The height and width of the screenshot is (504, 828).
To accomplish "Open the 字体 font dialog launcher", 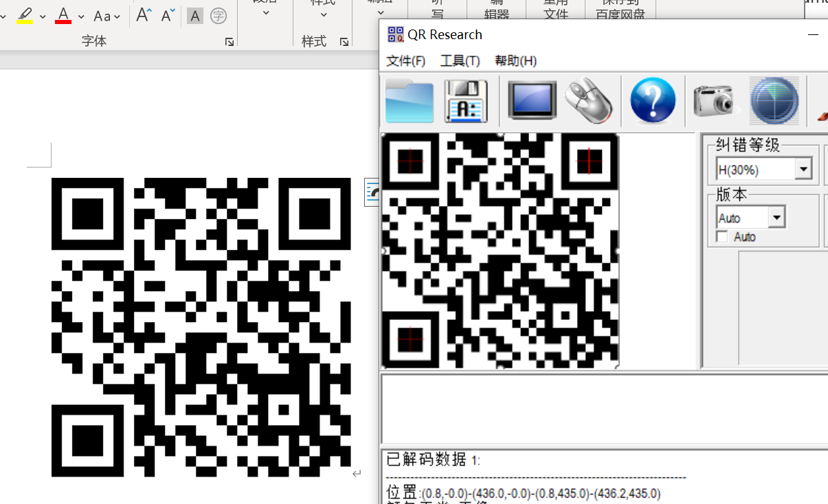I will pos(230,43).
